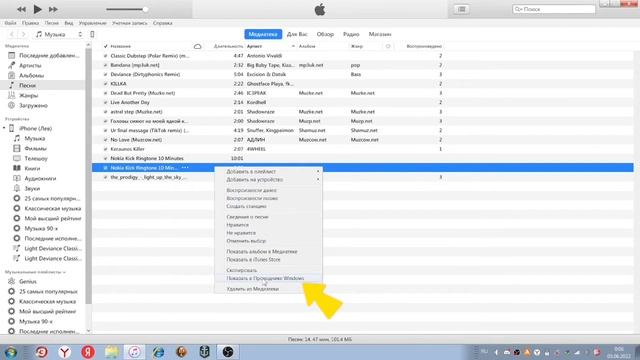The height and width of the screenshot is (360, 640).
Task: Switch to the Обзор tab
Action: (x=325, y=34)
